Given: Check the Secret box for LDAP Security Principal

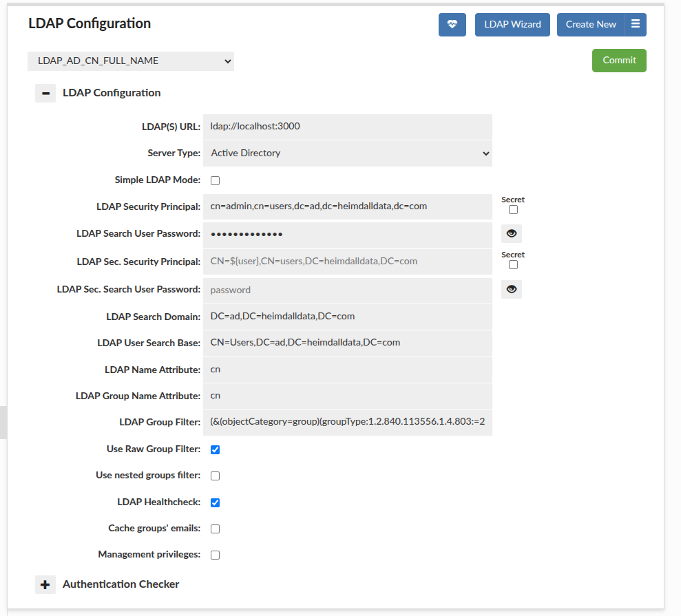Looking at the screenshot, I should pos(512,209).
